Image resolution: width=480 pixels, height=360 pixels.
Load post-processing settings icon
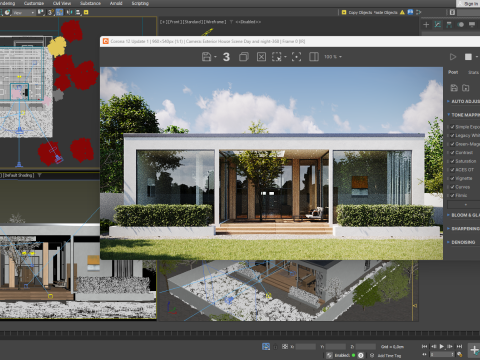[x=466, y=88]
